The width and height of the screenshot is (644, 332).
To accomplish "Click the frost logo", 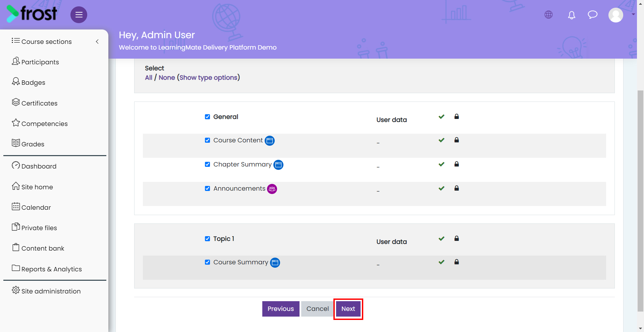I will [x=32, y=14].
